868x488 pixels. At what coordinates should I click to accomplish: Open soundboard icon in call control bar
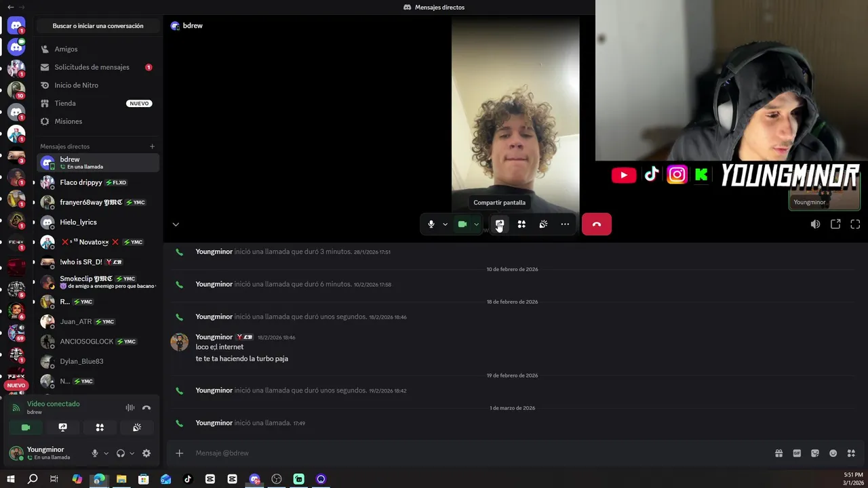pos(543,224)
